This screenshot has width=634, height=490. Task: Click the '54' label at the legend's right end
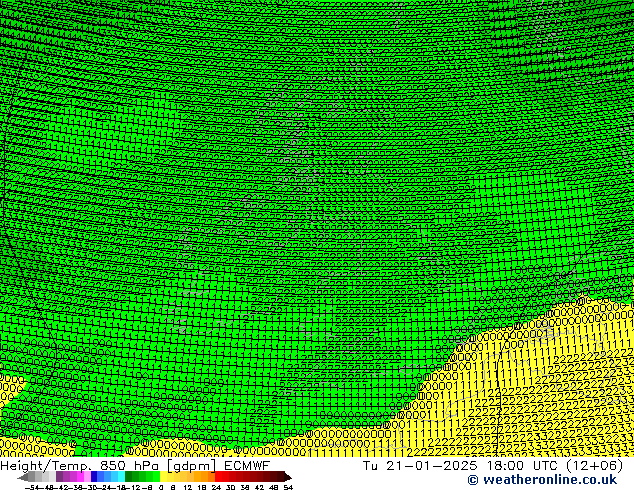coord(288,488)
